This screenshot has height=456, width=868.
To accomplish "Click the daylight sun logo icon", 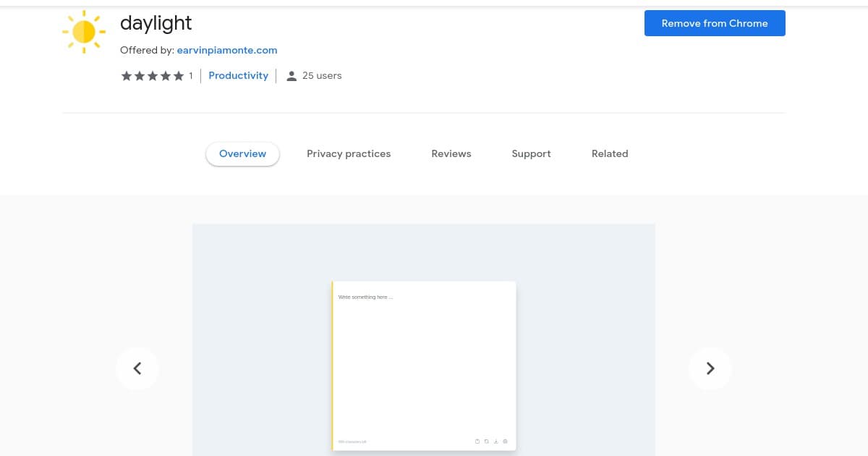I will pyautogui.click(x=84, y=32).
